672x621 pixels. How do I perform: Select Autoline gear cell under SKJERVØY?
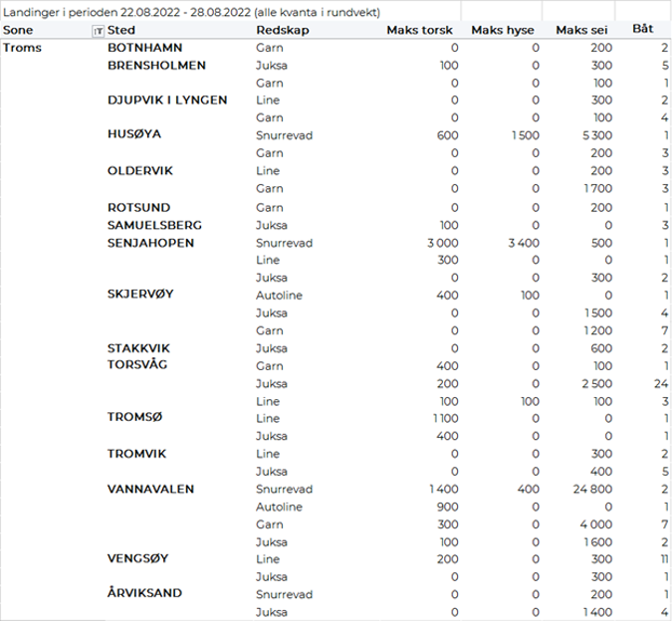pyautogui.click(x=280, y=296)
